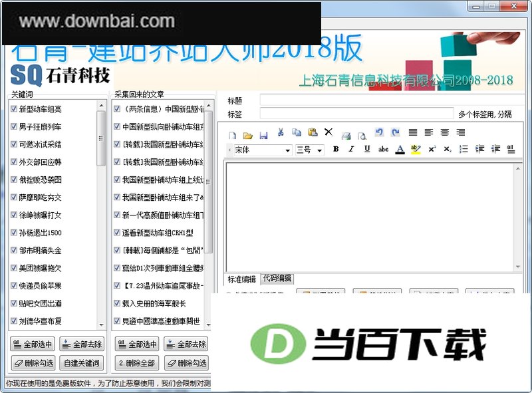Switch to the 标准编辑 tab
This screenshot has height=393, width=532.
(x=241, y=279)
